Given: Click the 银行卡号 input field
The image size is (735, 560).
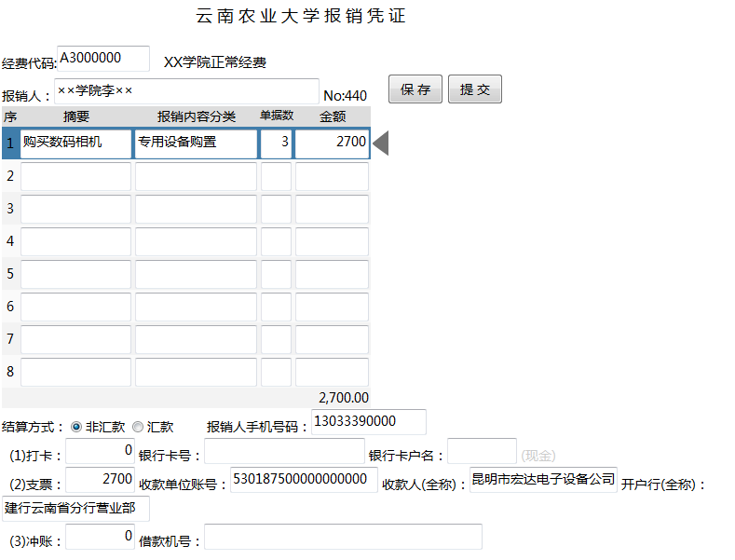Looking at the screenshot, I should click(284, 451).
